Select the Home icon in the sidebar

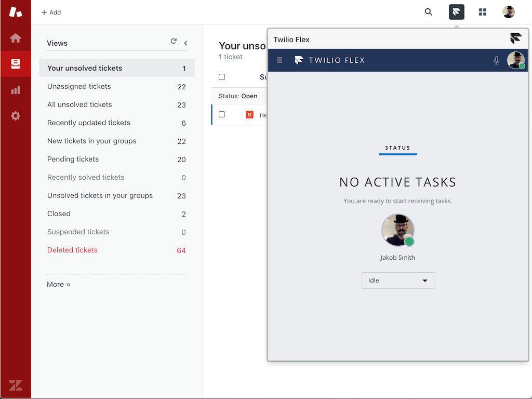[16, 38]
